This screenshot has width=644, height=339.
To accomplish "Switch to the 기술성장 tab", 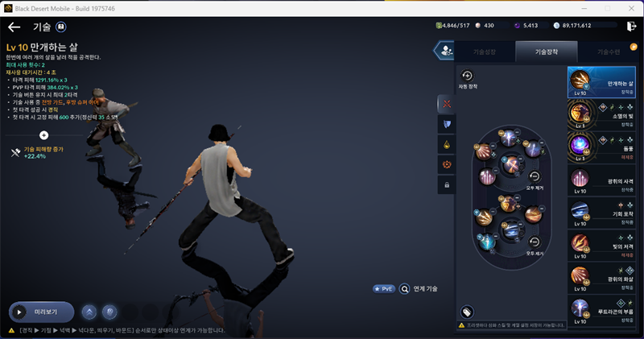I will pyautogui.click(x=484, y=52).
